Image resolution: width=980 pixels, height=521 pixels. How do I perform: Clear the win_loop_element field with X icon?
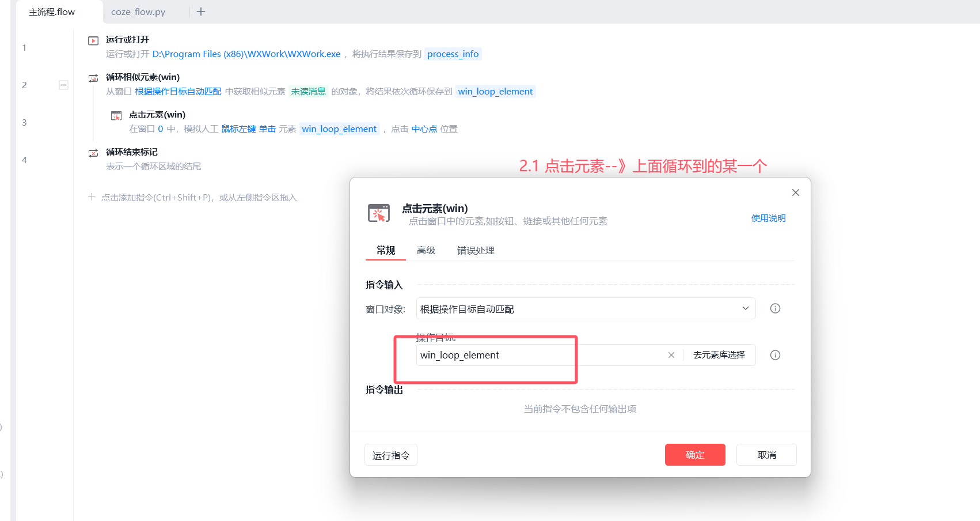coord(671,355)
